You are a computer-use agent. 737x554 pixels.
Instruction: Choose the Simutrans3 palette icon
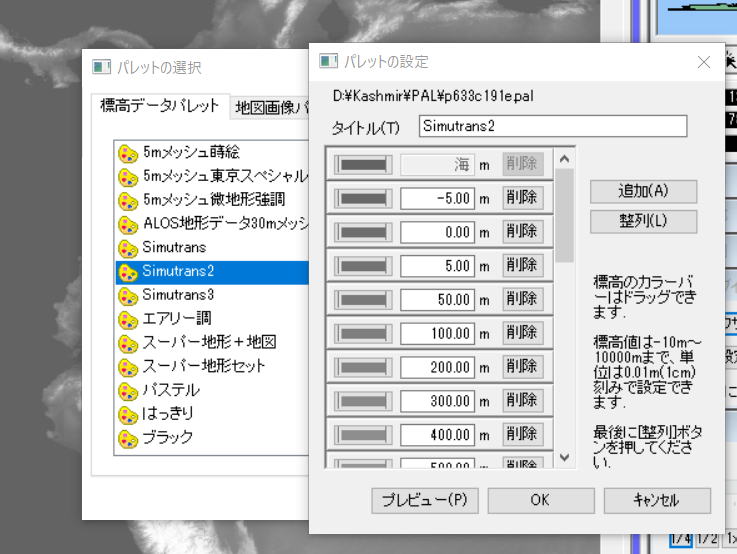128,295
